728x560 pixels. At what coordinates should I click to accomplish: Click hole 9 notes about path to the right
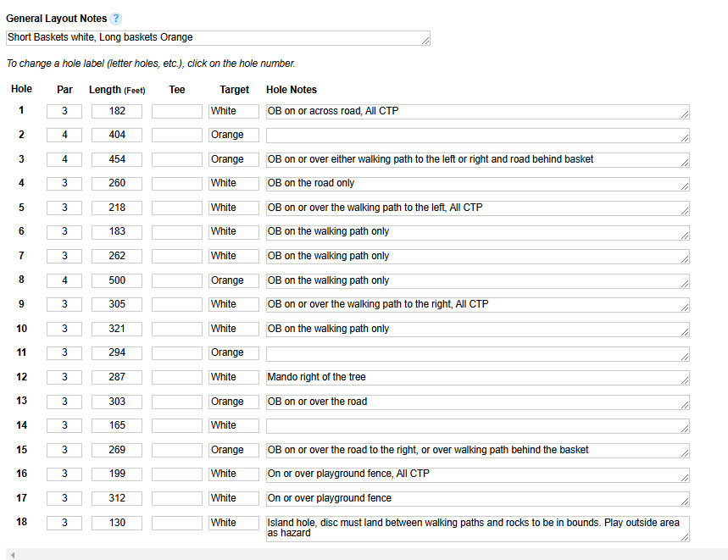point(478,305)
